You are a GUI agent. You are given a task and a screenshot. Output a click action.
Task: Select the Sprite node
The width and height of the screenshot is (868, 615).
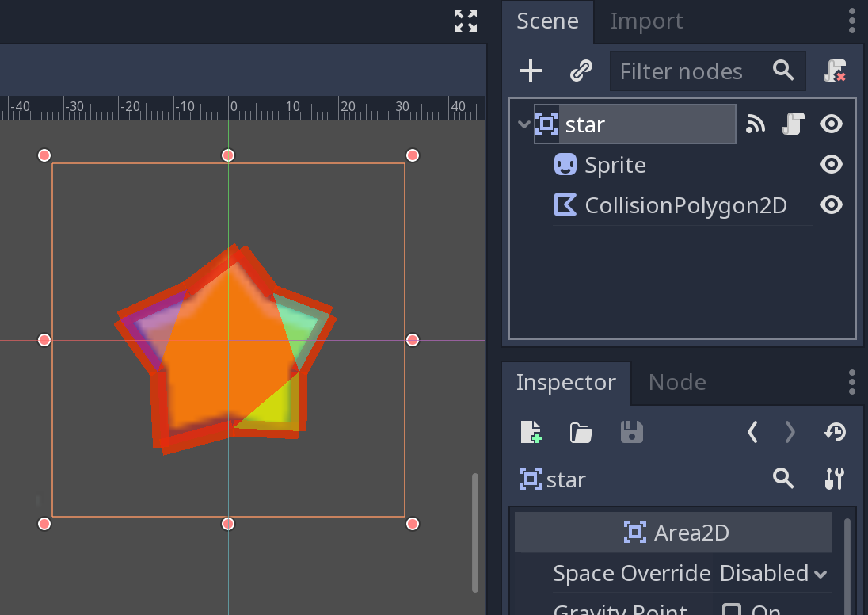click(x=615, y=165)
